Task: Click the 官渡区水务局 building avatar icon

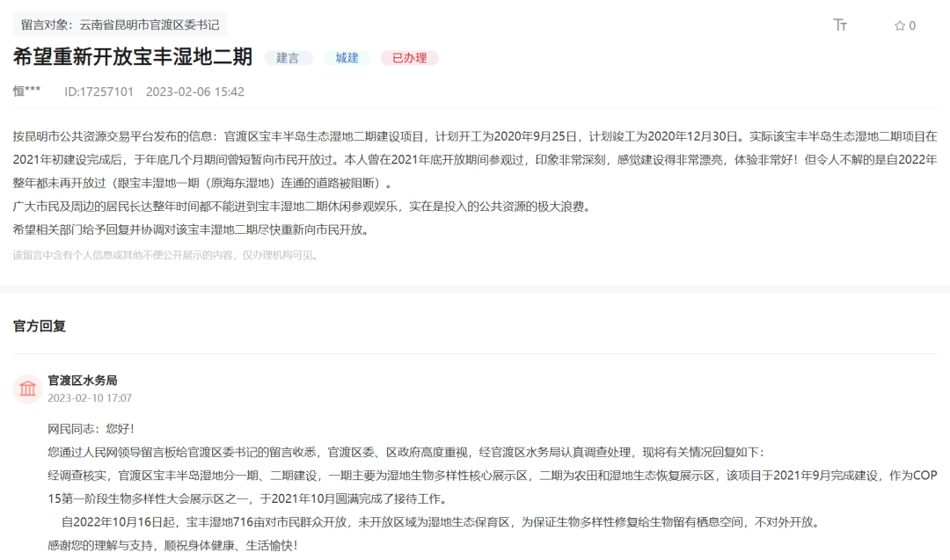Action: point(27,389)
